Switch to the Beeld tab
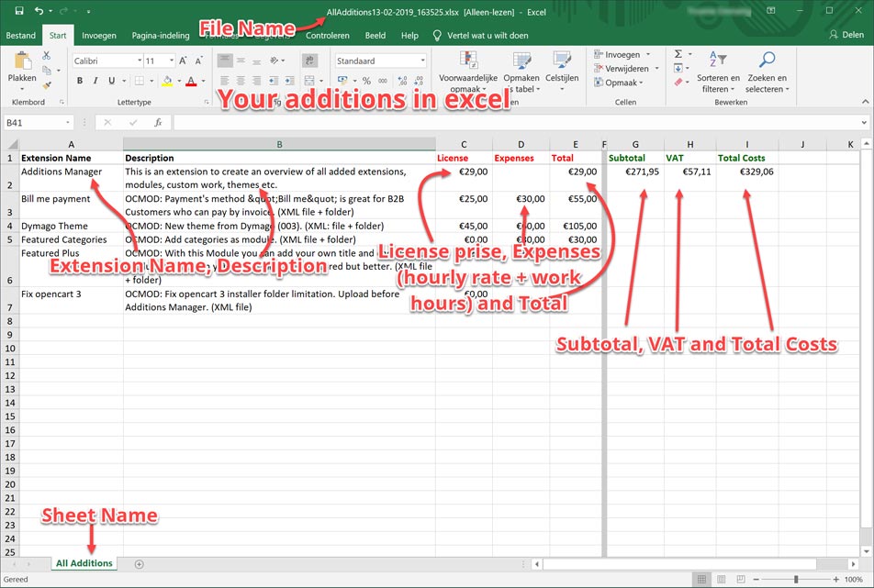 coord(375,35)
